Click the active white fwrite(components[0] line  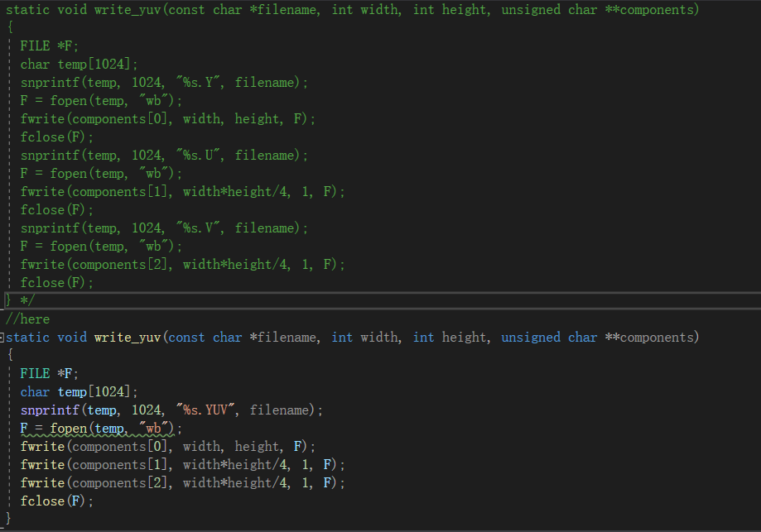(x=168, y=447)
